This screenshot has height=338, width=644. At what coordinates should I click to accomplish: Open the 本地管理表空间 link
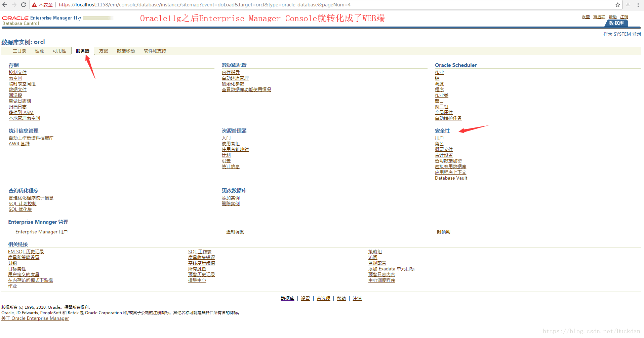pyautogui.click(x=24, y=118)
